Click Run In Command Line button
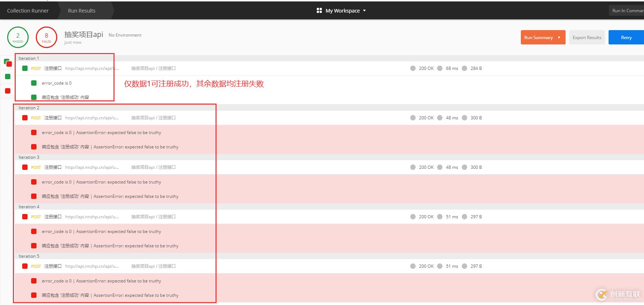 tap(626, 11)
